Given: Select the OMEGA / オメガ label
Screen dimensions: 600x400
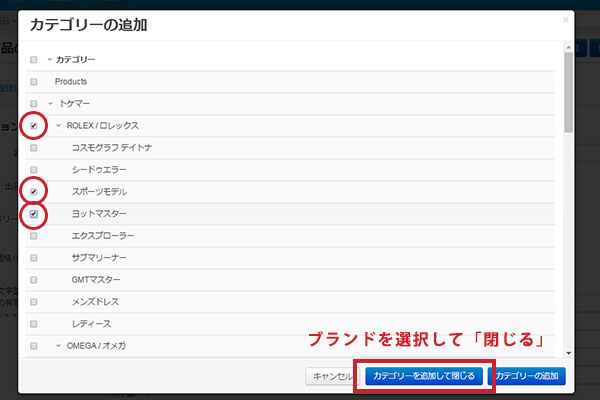Looking at the screenshot, I should click(96, 346).
